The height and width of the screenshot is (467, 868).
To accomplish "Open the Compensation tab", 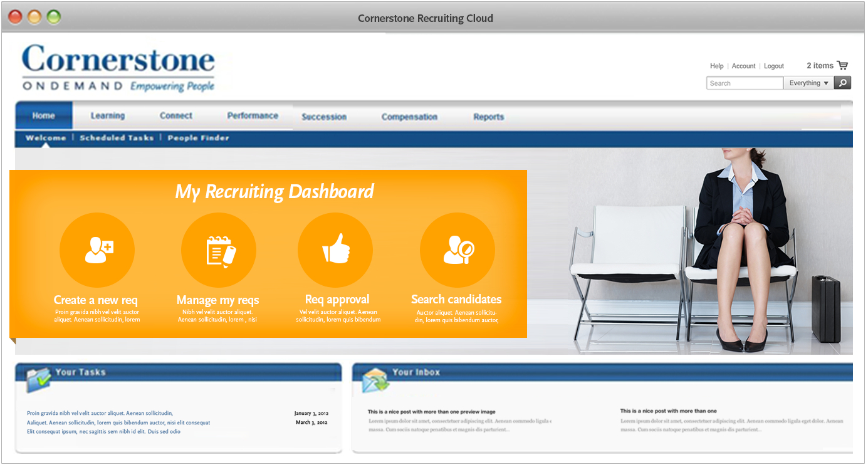I will (x=409, y=117).
